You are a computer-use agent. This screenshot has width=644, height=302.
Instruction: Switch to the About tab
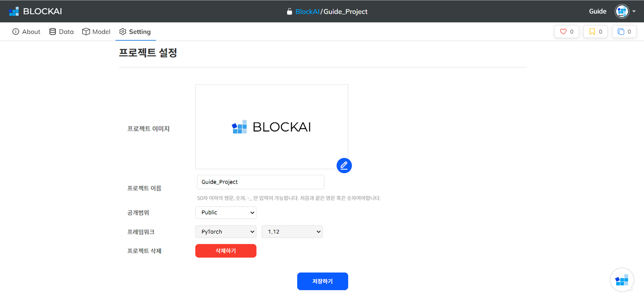click(26, 32)
